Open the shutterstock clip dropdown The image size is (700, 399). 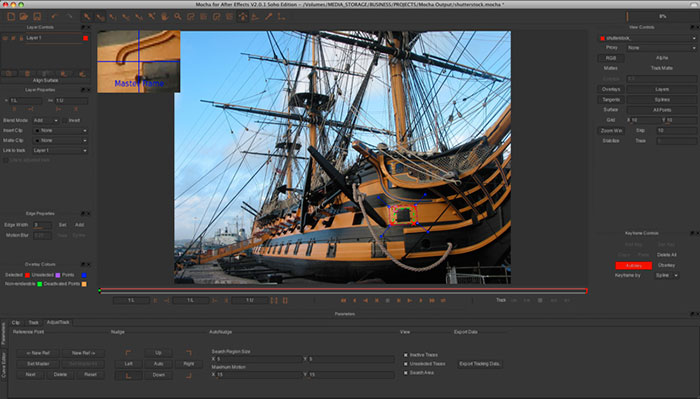tap(647, 38)
